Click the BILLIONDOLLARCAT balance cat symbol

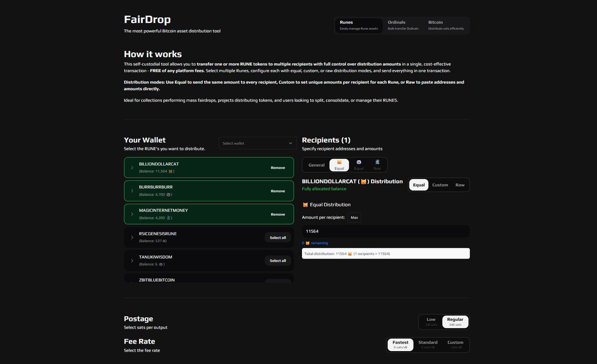tap(171, 171)
